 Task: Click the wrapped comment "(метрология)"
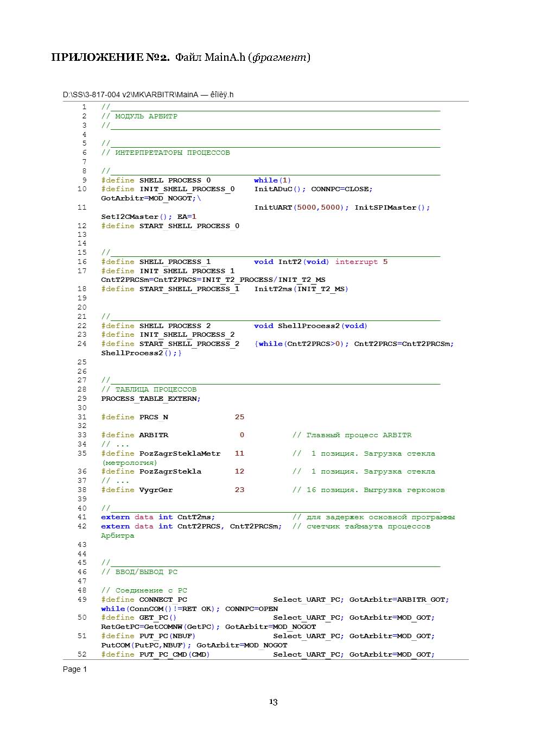tap(129, 463)
